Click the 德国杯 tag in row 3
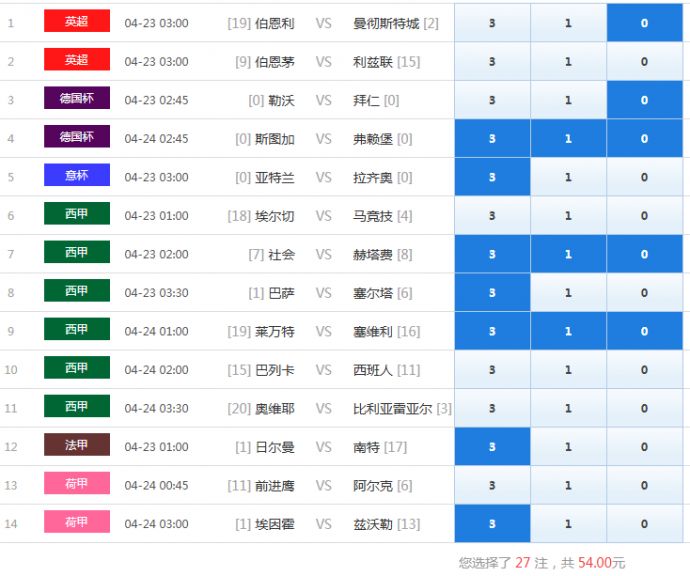690x576 pixels. tap(77, 98)
